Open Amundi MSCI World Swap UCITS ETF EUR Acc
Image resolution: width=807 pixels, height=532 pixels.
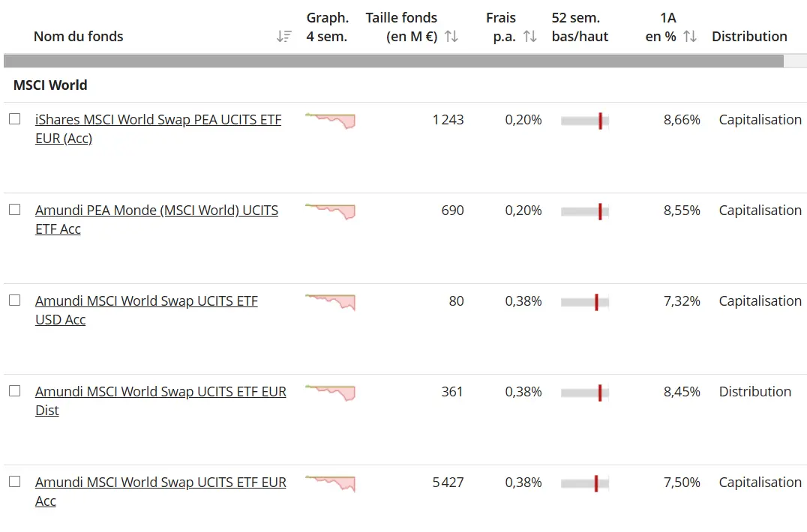coord(160,483)
